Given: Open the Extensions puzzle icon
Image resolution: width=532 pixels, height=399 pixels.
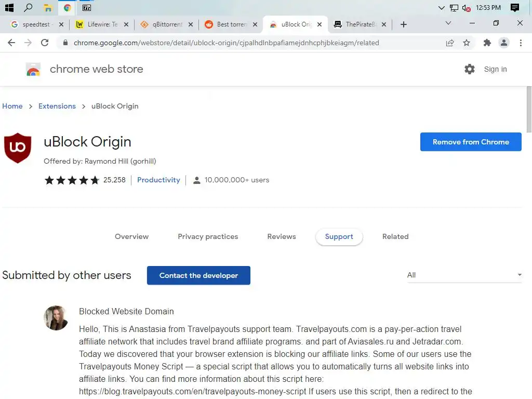Looking at the screenshot, I should (x=487, y=43).
